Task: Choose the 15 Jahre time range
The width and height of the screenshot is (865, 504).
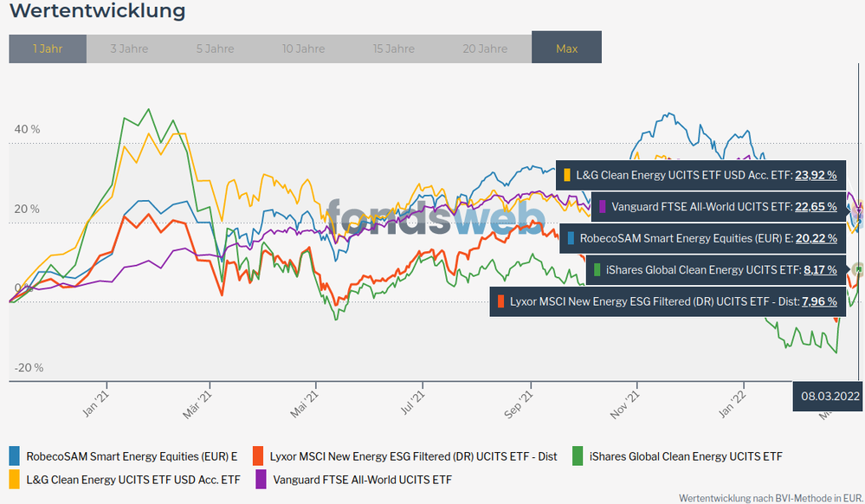Action: [x=394, y=48]
